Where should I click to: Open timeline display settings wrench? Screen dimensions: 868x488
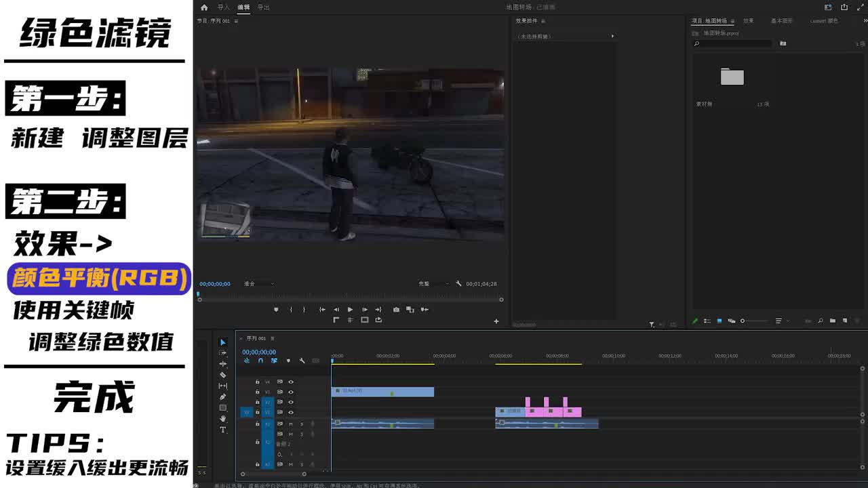(302, 361)
